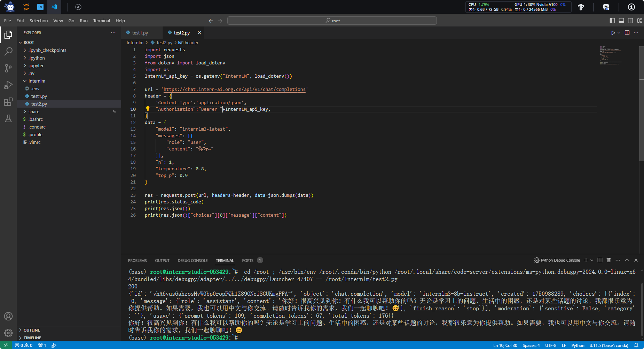Go forward in navigation history

point(220,21)
